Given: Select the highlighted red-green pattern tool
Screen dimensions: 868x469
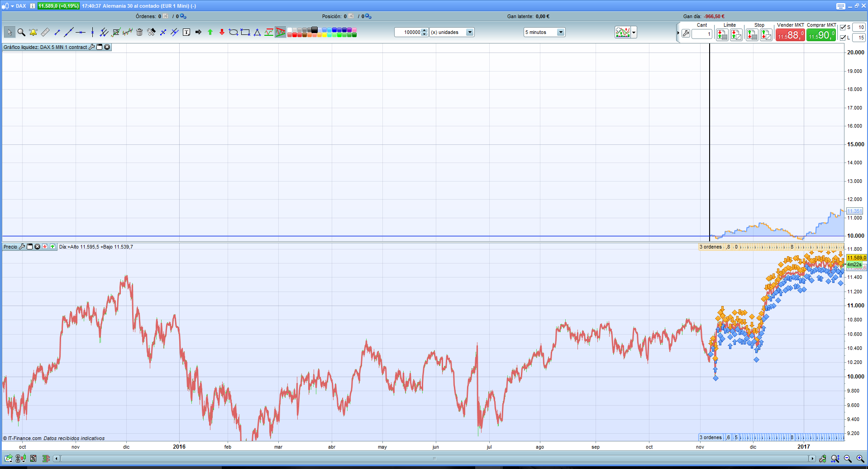Looking at the screenshot, I should (x=281, y=32).
